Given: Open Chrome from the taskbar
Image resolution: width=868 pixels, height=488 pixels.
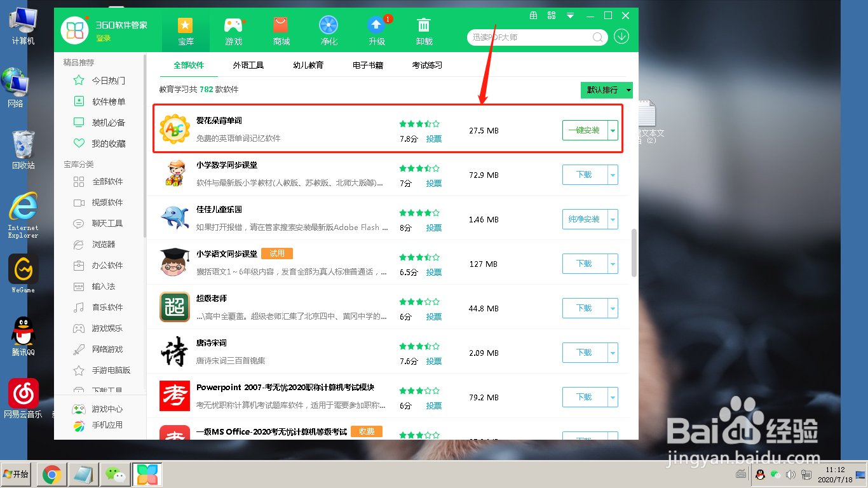Looking at the screenshot, I should [51, 474].
